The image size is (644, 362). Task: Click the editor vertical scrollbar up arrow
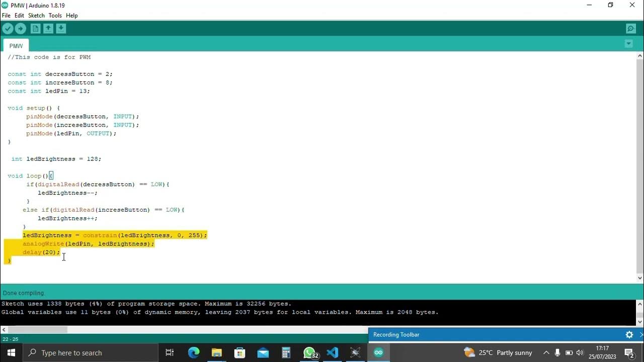coord(640,56)
